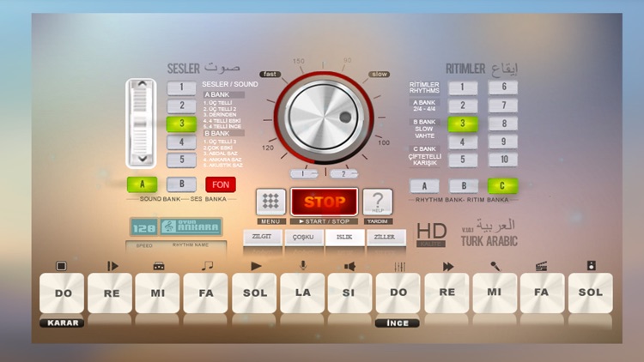Viewport: 644px width, 362px height.
Task: Toggle the red FON button
Action: (x=221, y=184)
